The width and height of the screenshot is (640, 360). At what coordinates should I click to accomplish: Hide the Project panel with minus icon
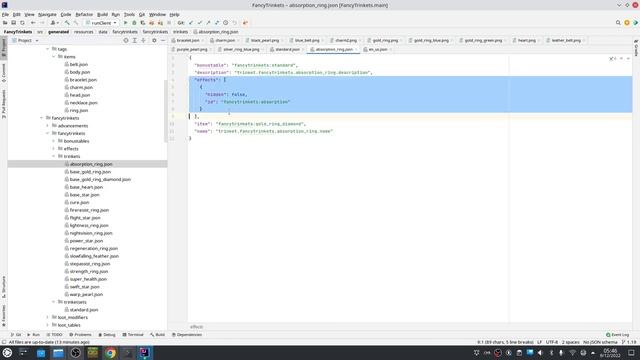tap(162, 40)
